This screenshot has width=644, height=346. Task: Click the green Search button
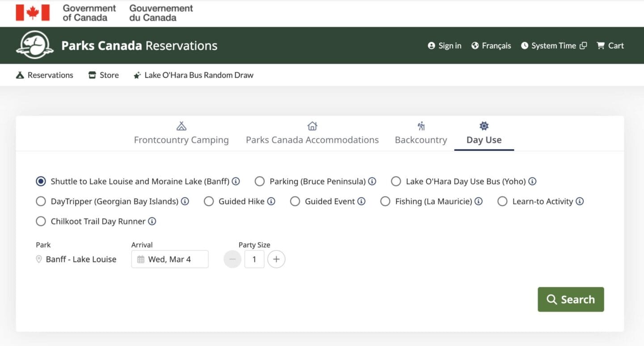click(571, 299)
